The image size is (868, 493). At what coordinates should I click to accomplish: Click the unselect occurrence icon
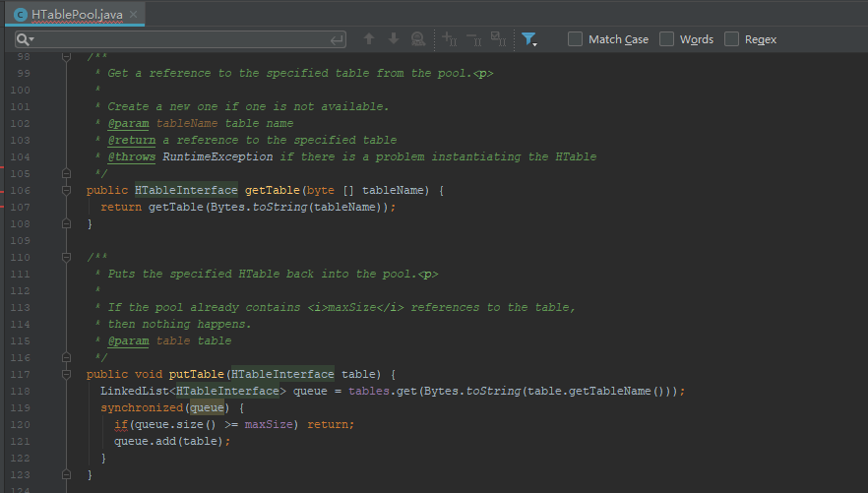(473, 39)
